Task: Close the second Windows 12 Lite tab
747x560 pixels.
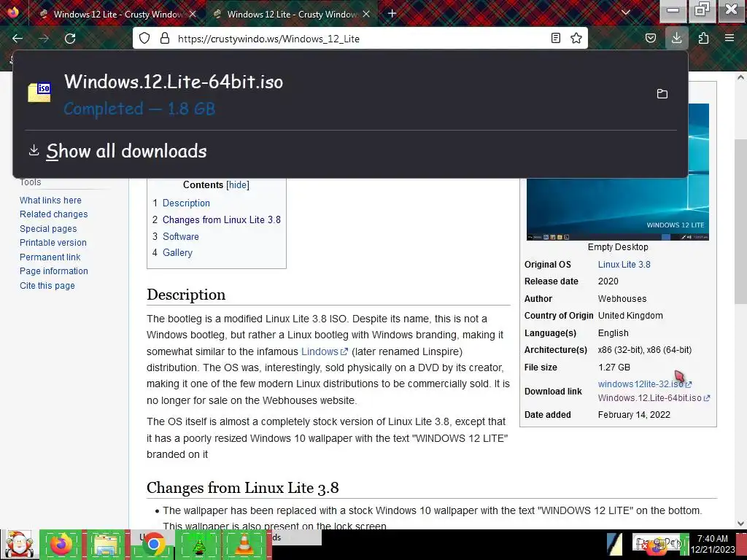Action: tap(366, 15)
